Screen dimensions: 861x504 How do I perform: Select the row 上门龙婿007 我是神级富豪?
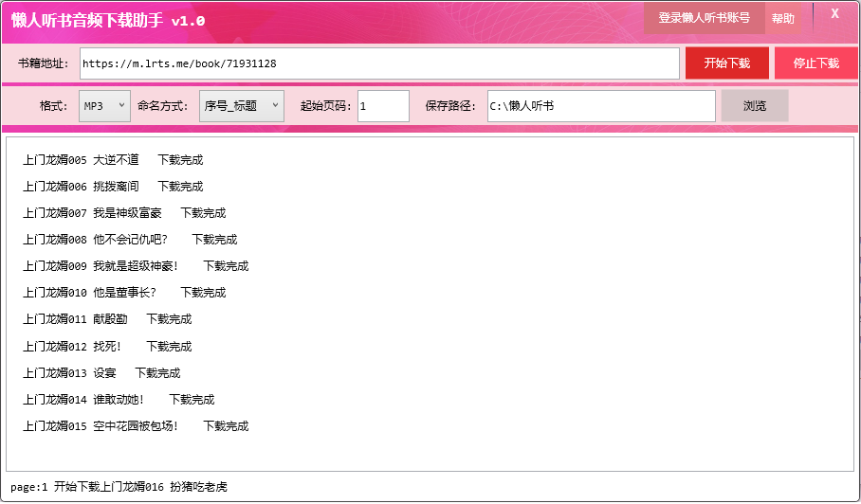coord(124,213)
